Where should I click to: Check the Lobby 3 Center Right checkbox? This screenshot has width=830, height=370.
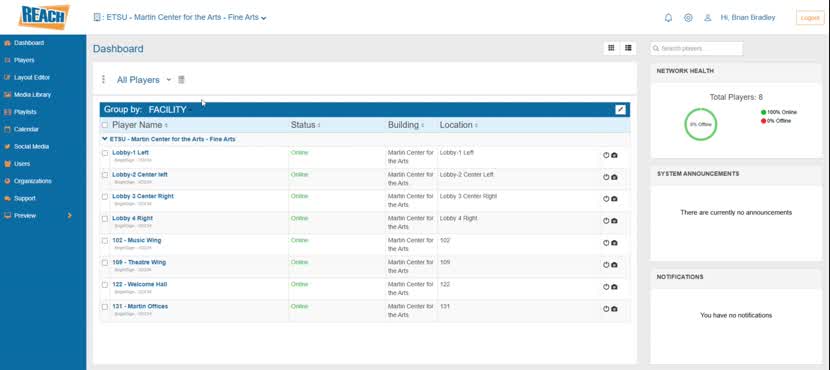click(x=105, y=196)
